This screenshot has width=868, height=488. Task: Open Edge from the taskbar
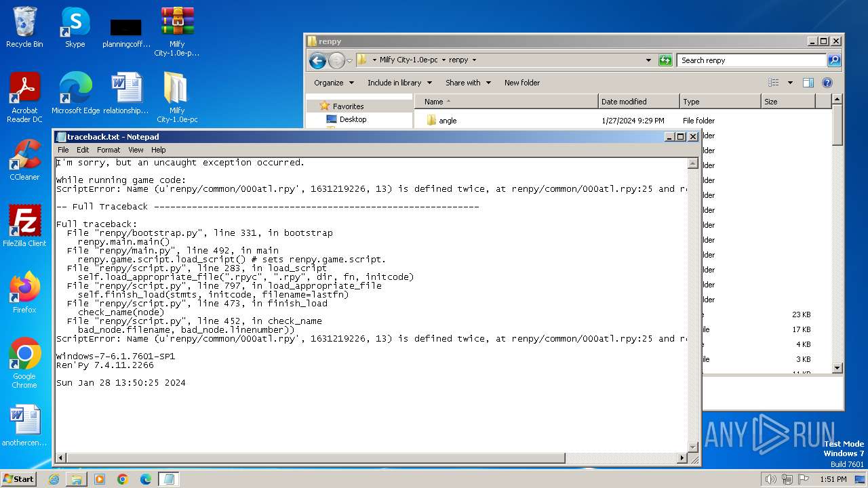pos(146,479)
